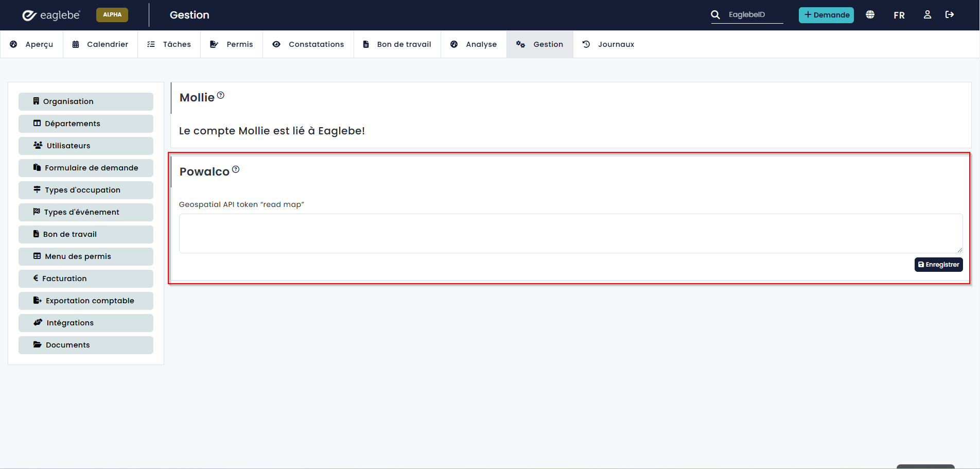The width and height of the screenshot is (980, 469).
Task: Click the Permis pen icon
Action: pyautogui.click(x=214, y=44)
